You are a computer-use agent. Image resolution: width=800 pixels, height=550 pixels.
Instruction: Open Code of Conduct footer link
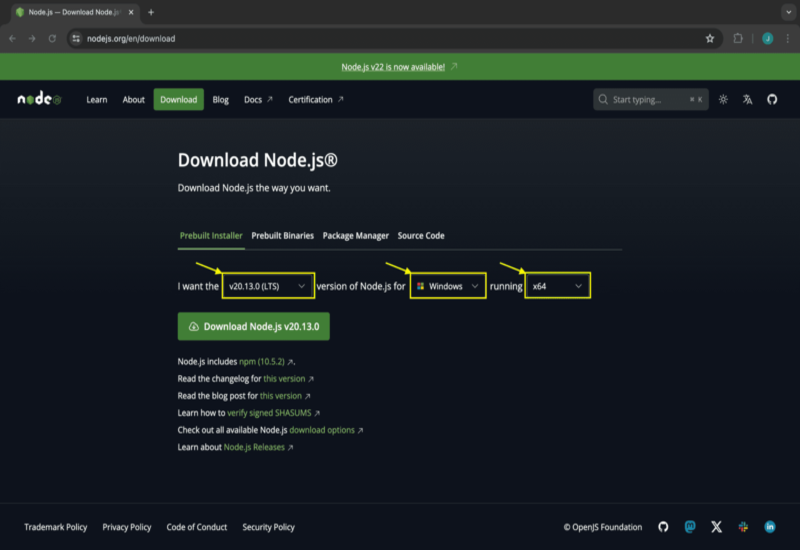click(197, 527)
